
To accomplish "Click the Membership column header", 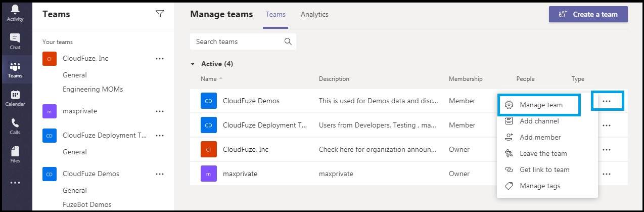I will 466,79.
